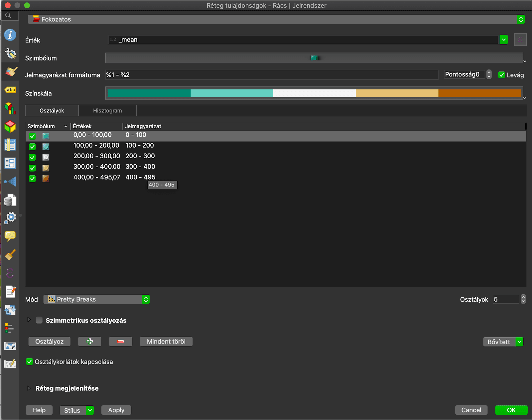Uncheck the 100 - 200 class checkbox
The image size is (532, 420).
pos(32,147)
